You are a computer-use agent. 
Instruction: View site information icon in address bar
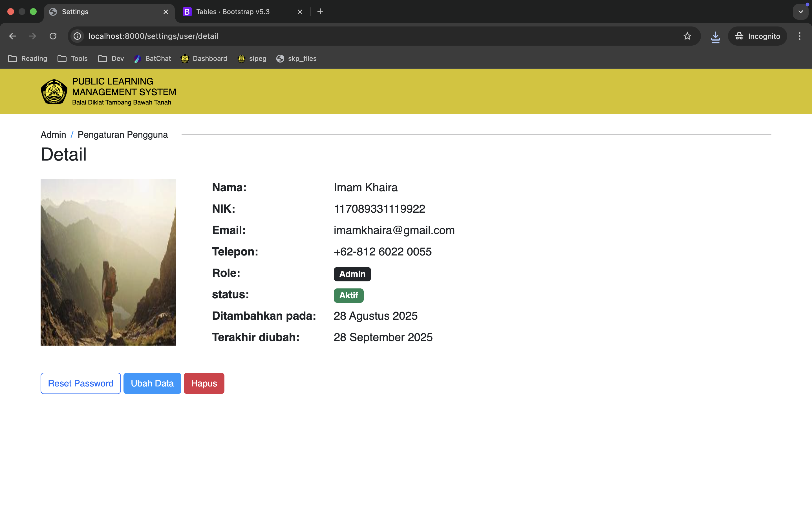(x=77, y=36)
